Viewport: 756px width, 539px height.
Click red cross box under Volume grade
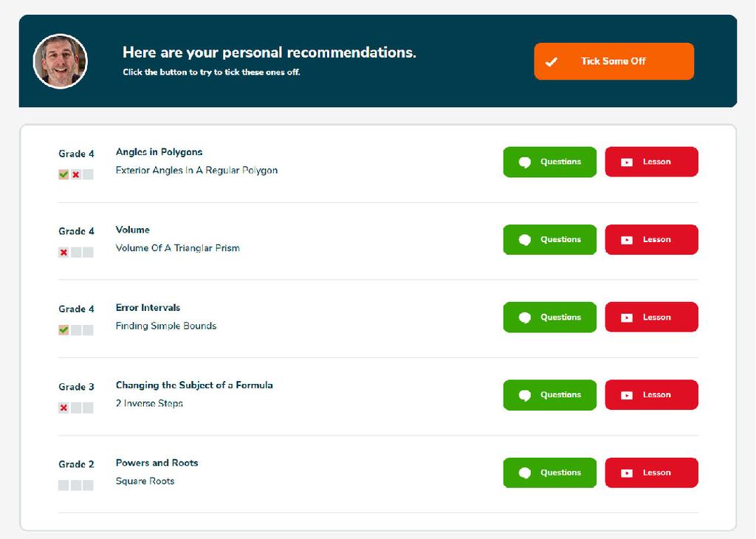click(63, 252)
